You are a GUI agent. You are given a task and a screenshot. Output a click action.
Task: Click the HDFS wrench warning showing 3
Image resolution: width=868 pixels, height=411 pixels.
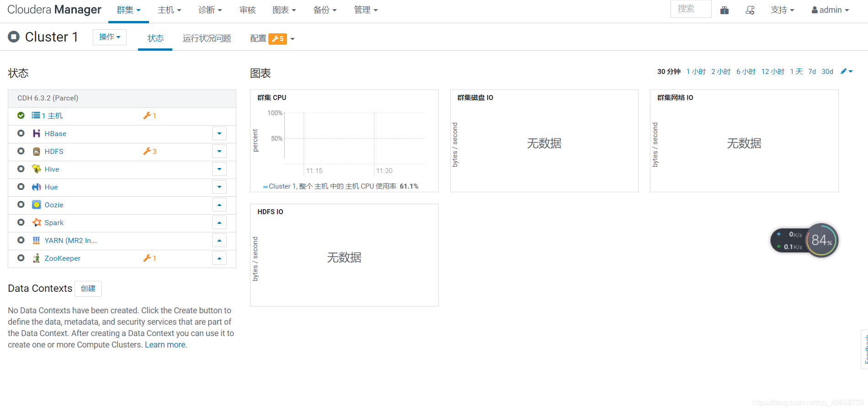pos(150,151)
